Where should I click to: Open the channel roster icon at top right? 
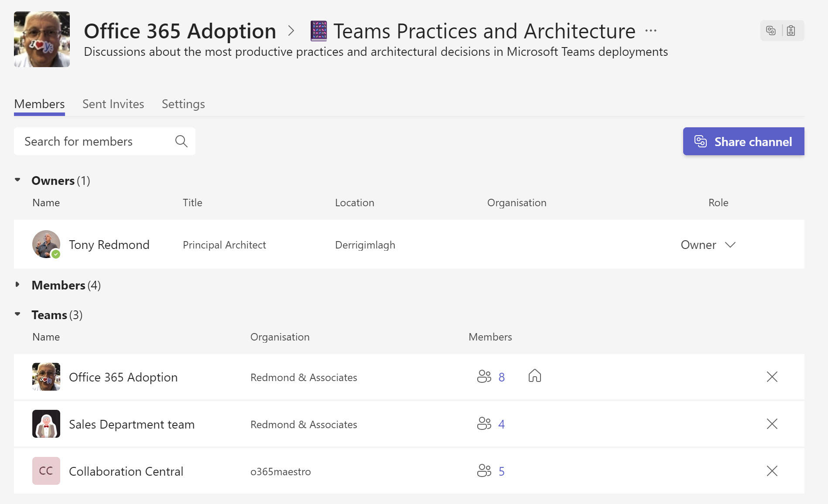click(x=792, y=31)
